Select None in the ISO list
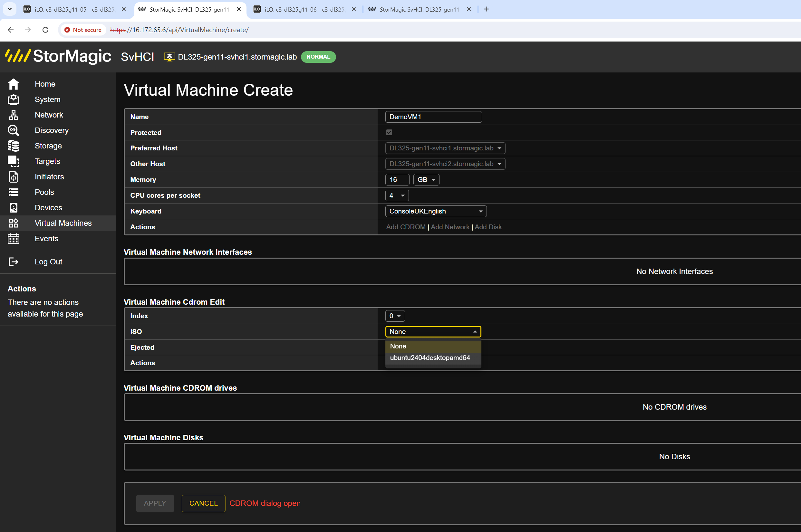Image resolution: width=801 pixels, height=532 pixels. [x=433, y=346]
